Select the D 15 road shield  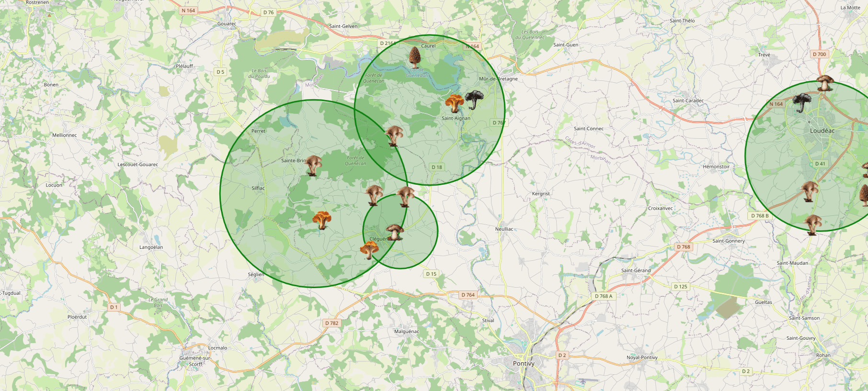tap(431, 274)
